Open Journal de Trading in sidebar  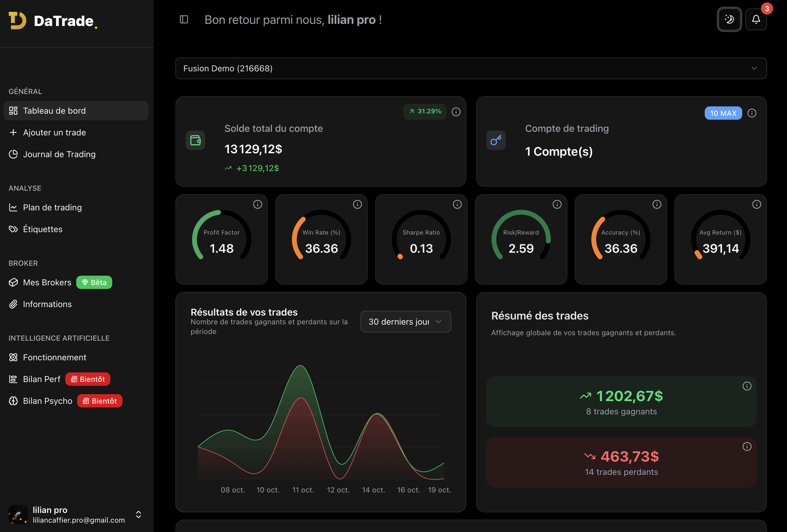[x=59, y=154]
